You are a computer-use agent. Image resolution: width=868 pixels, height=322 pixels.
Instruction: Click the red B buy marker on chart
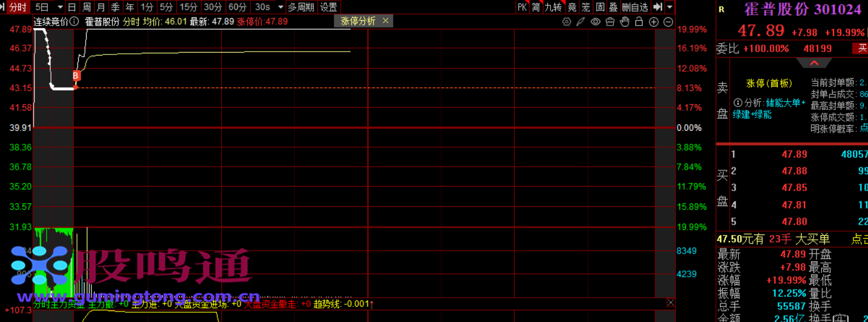click(x=76, y=76)
